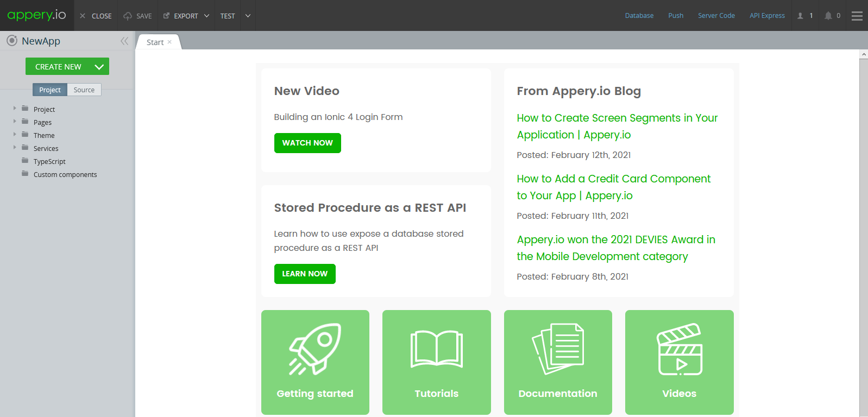Click the Theme folder icon
868x417 pixels.
(x=25, y=135)
